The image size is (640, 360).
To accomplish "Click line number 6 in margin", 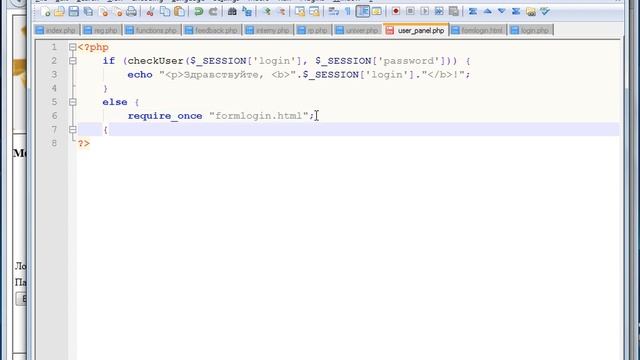I will [54, 116].
